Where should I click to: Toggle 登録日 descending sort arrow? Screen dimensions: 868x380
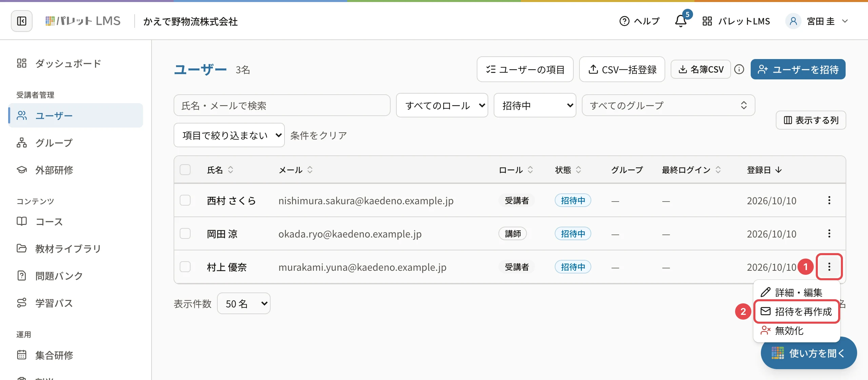[x=778, y=170]
